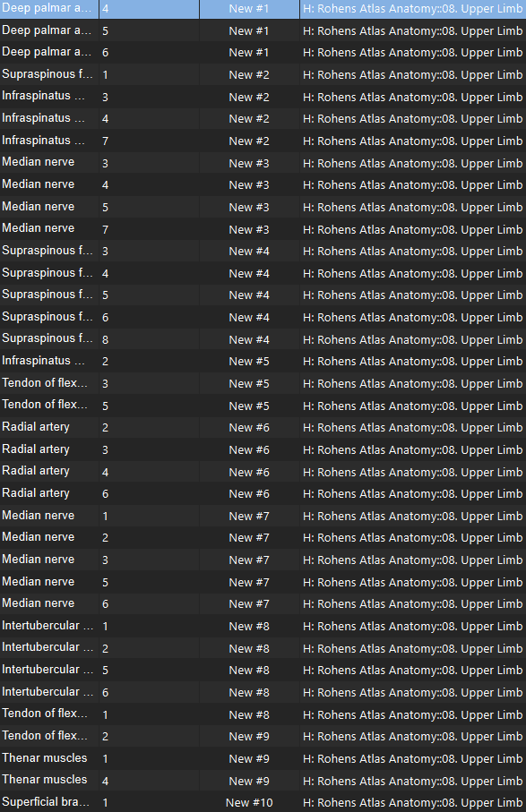Select the Infraspinatus row with New #5

(x=263, y=361)
